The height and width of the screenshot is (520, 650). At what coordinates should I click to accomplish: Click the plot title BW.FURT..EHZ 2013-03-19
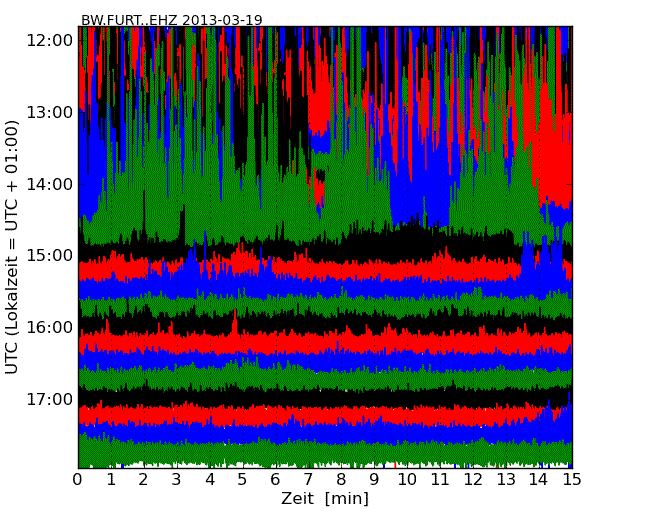(172, 20)
